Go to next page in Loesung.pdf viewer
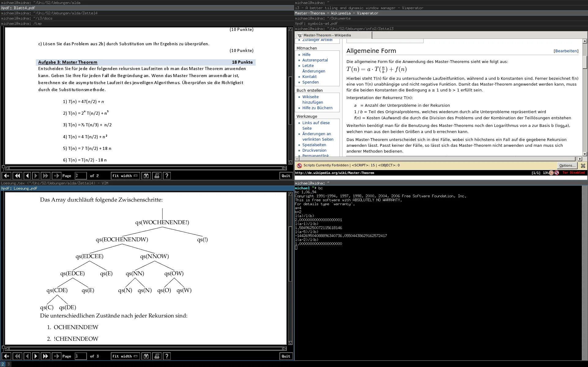Screen dimensions: 588x367 pyautogui.click(x=36, y=356)
